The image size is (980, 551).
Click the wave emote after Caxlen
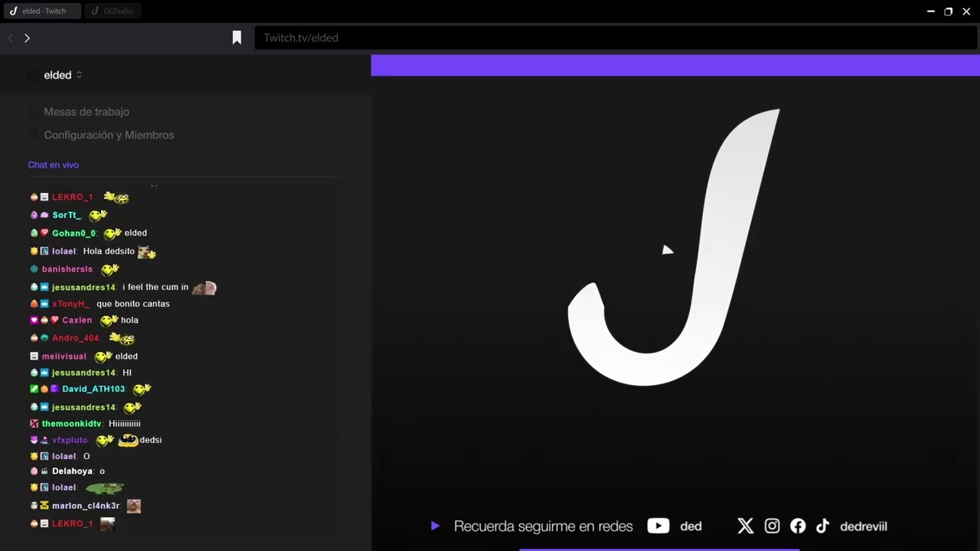pyautogui.click(x=109, y=321)
